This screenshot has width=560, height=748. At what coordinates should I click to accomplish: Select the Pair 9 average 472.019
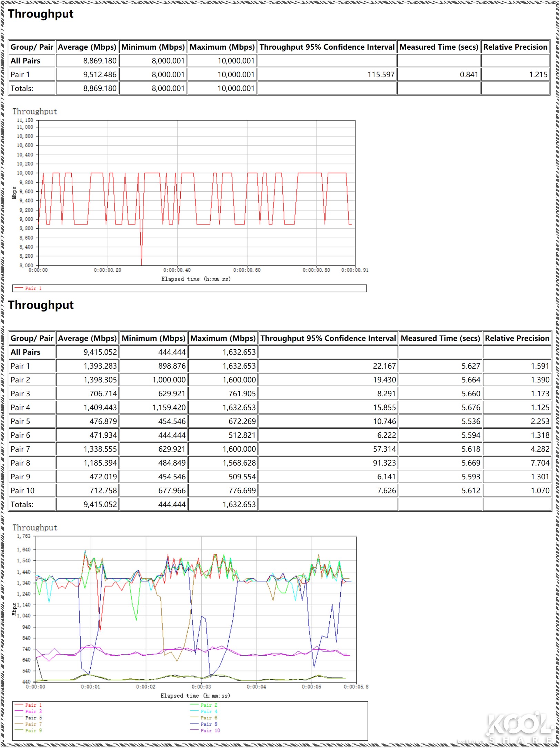click(103, 477)
